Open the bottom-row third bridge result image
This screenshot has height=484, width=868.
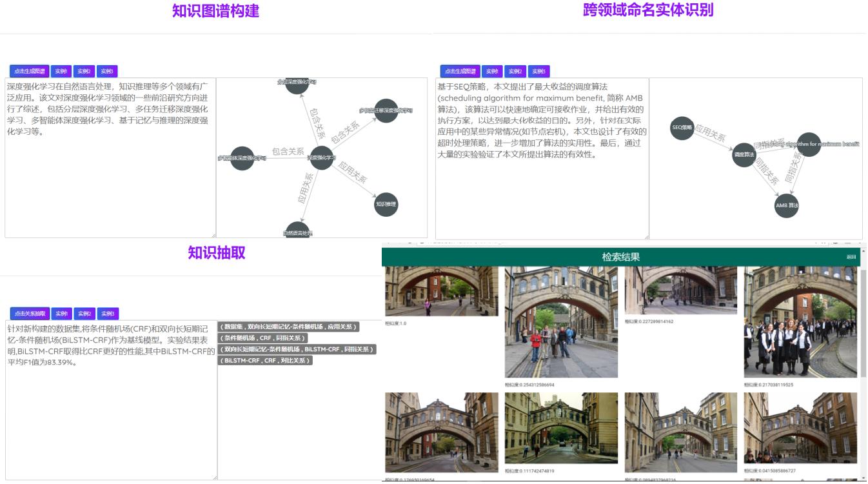tap(681, 433)
